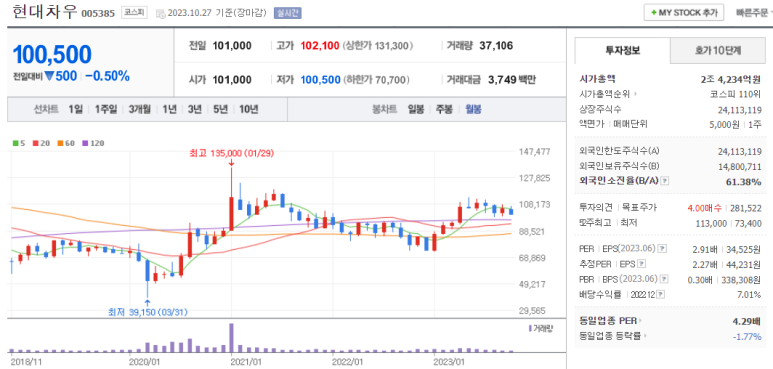Click the blue down-triangle beside 500 change
The width and height of the screenshot is (773, 369).
tap(49, 76)
